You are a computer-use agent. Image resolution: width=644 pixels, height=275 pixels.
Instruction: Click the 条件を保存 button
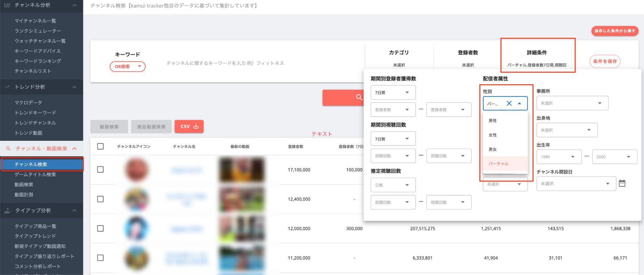pyautogui.click(x=605, y=61)
